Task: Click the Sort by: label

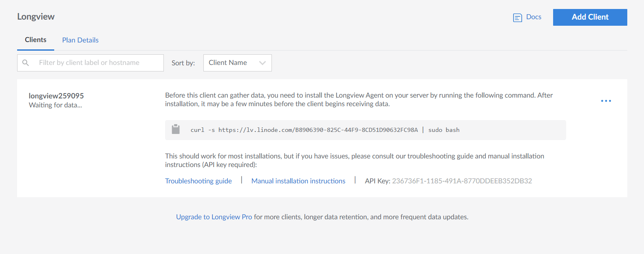Action: [x=183, y=63]
